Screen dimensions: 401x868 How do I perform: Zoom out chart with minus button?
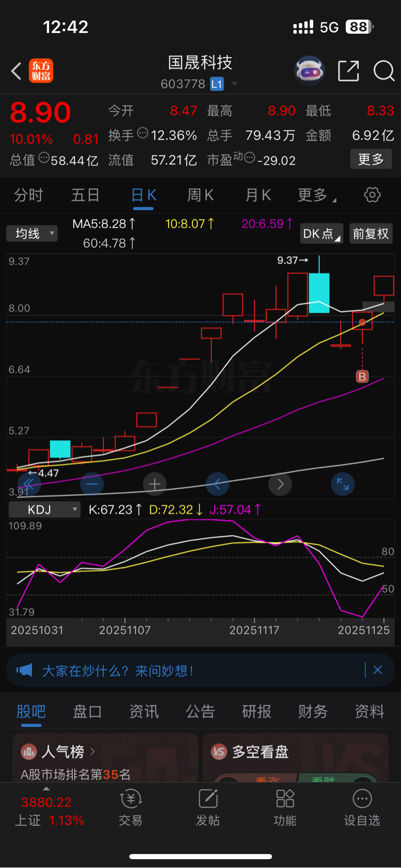click(92, 484)
